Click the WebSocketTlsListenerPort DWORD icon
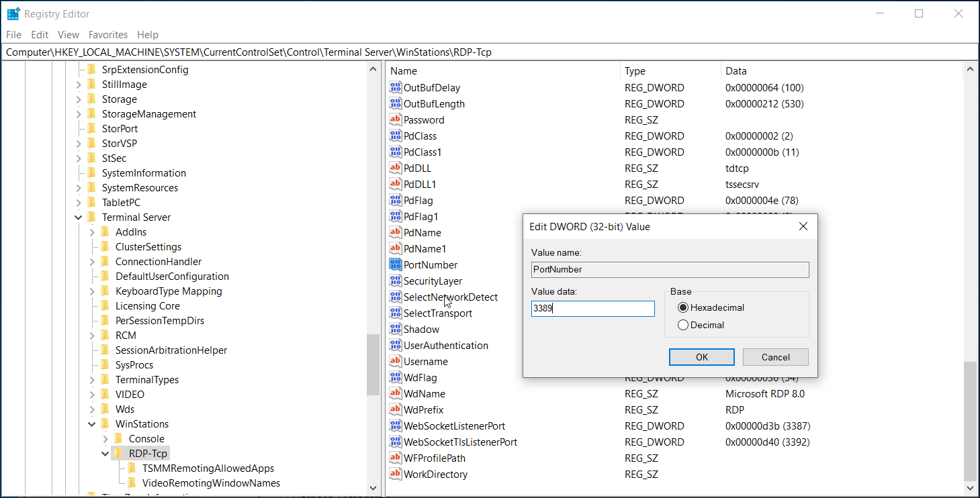The height and width of the screenshot is (498, 980). (396, 442)
